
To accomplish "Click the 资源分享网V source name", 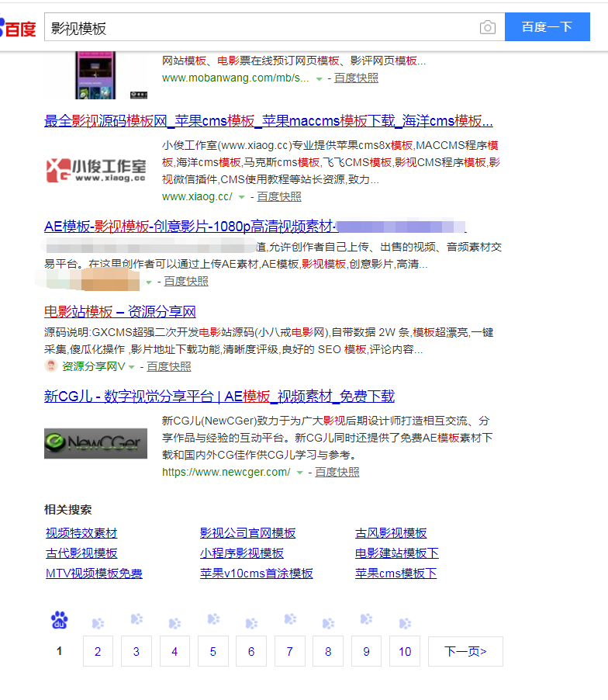I will (x=93, y=366).
